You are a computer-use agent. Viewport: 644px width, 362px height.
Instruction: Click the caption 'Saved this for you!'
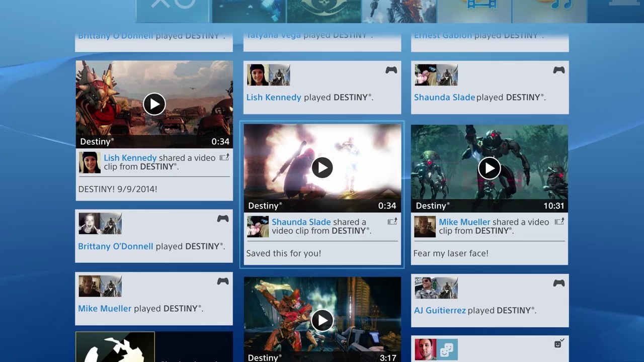[284, 253]
